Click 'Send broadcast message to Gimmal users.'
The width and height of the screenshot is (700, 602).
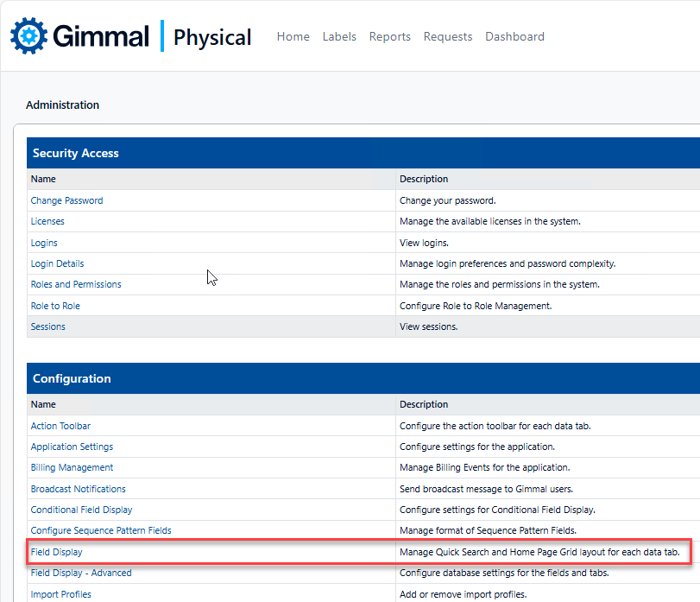[486, 489]
